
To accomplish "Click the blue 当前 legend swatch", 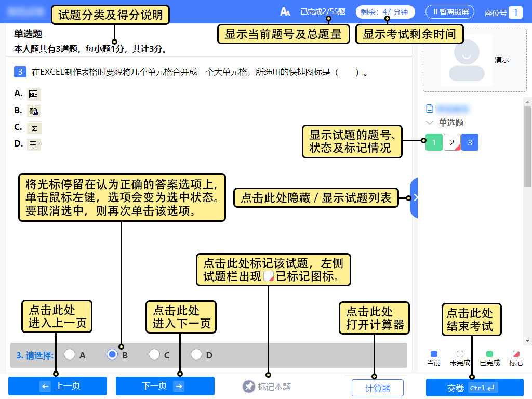I will (x=434, y=354).
